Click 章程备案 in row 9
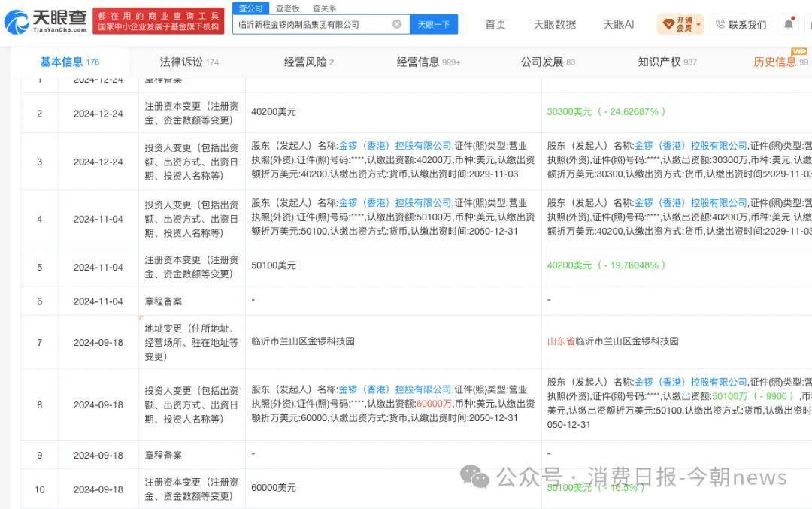Viewport: 812px width, 509px height. tap(163, 455)
